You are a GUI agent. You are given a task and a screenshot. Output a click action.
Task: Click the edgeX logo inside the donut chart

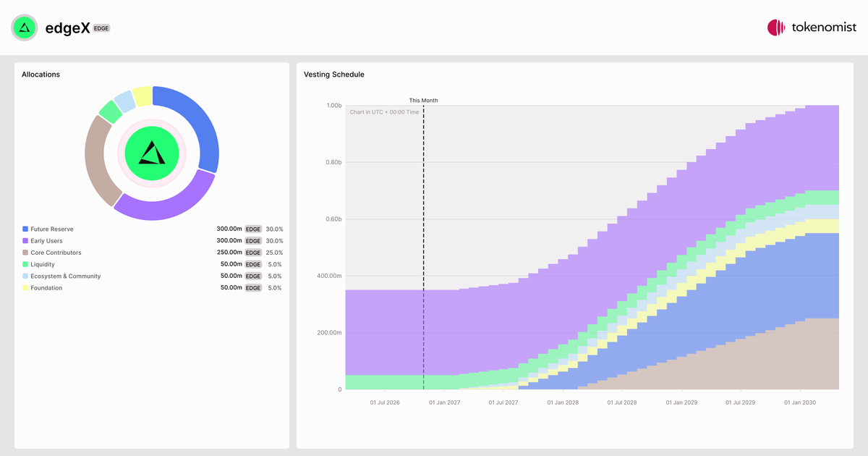pyautogui.click(x=152, y=153)
